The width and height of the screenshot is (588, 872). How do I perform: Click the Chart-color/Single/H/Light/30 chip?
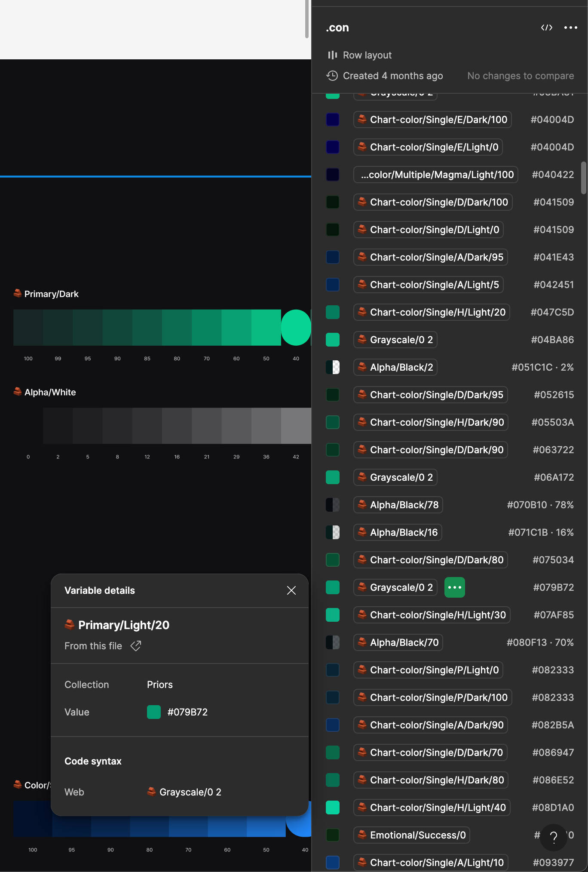point(432,615)
